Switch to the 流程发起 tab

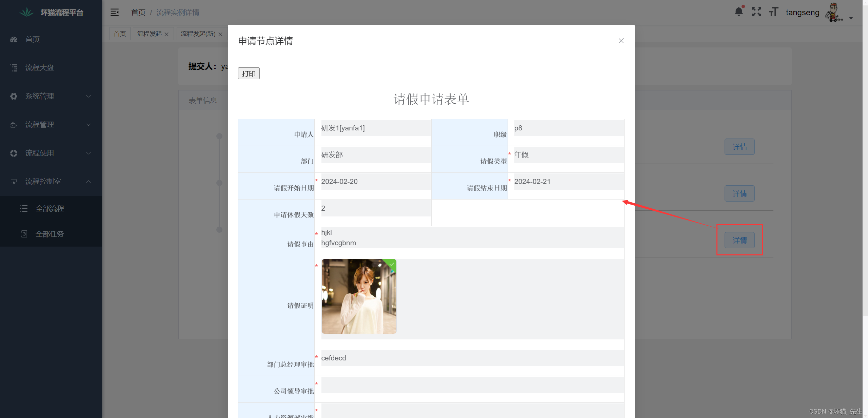pyautogui.click(x=149, y=34)
